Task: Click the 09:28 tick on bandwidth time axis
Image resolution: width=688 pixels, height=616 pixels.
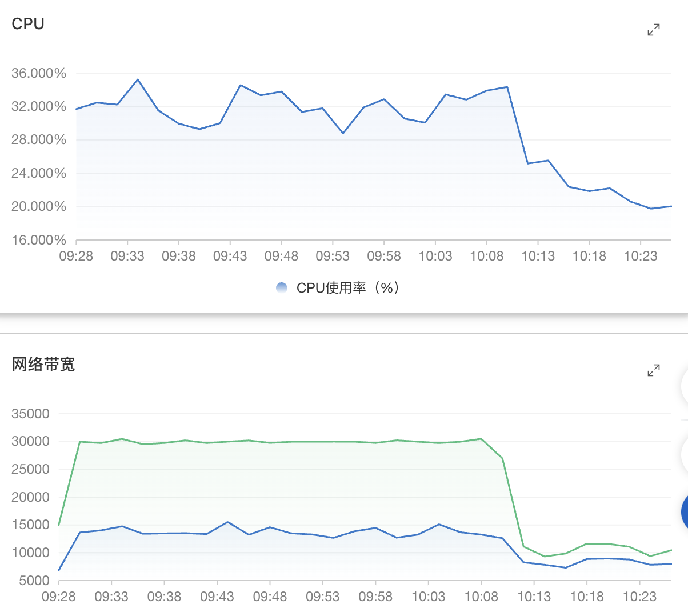Action: [x=59, y=597]
